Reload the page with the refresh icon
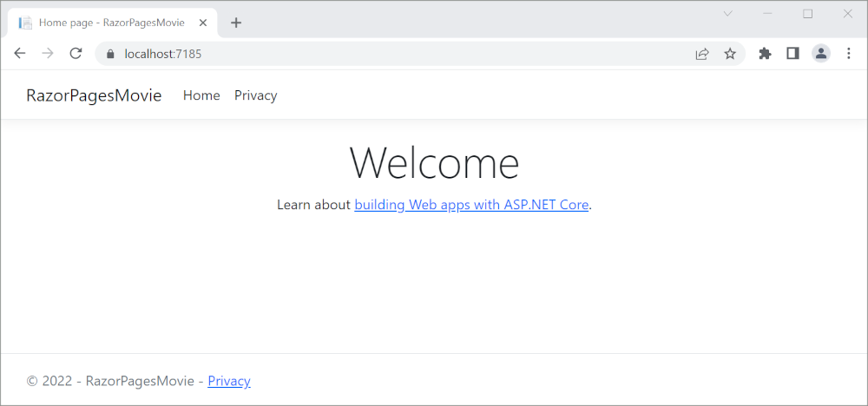 [76, 54]
